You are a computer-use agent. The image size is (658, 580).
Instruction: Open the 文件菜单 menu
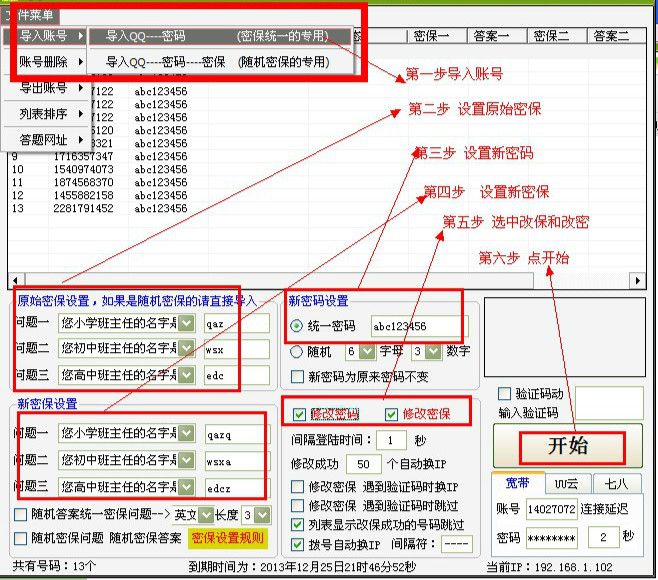[30, 15]
